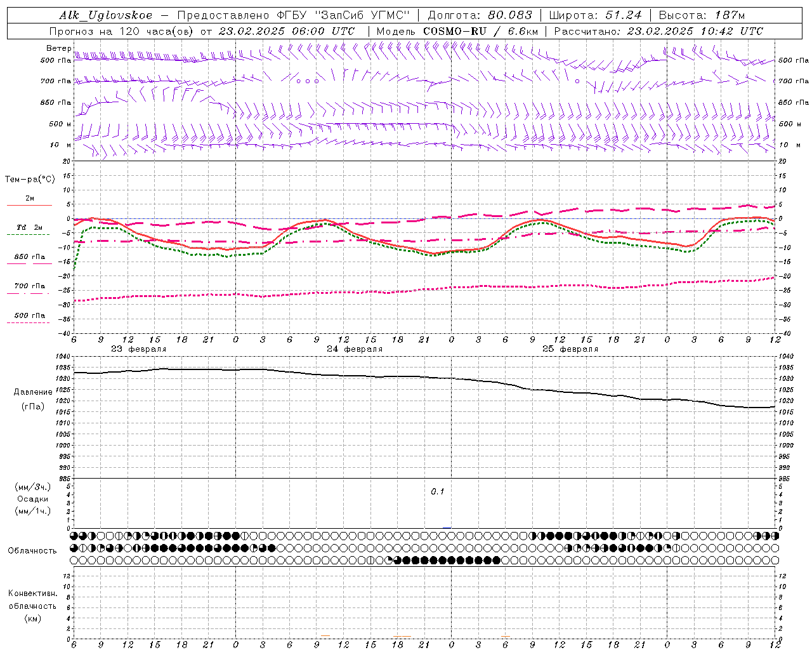
Task: Click the 23 февраля date label
Action: (x=139, y=349)
